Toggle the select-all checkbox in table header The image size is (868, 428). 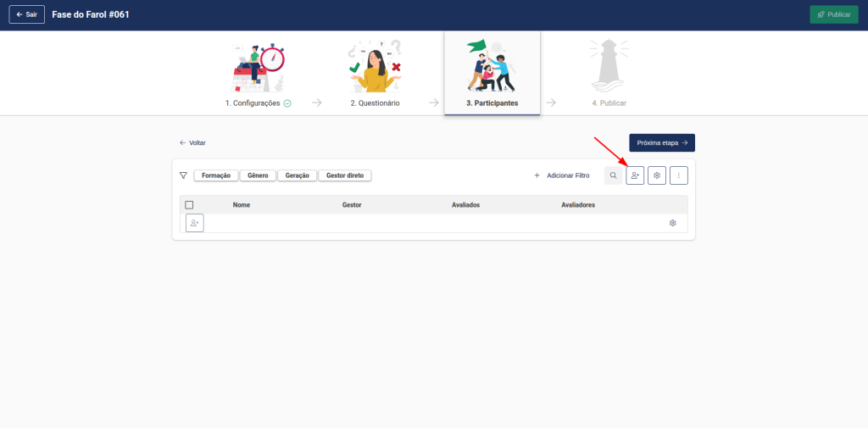[x=189, y=204]
